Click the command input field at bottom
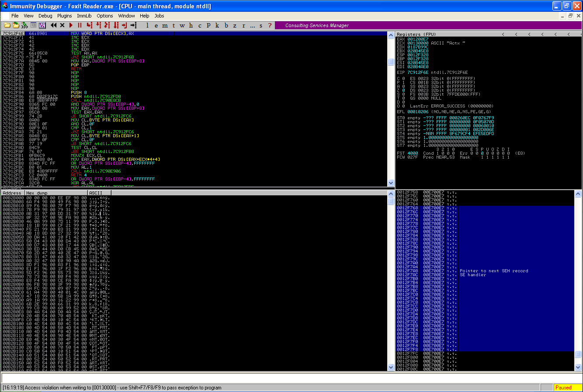 (291, 378)
